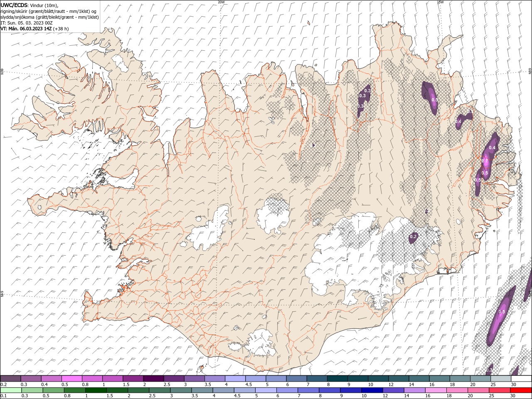The height and width of the screenshot is (399, 532).
Task: Click the 'VT: Mán. 06.03.2023 14Z (+38 h)' line
Action: coord(34,29)
